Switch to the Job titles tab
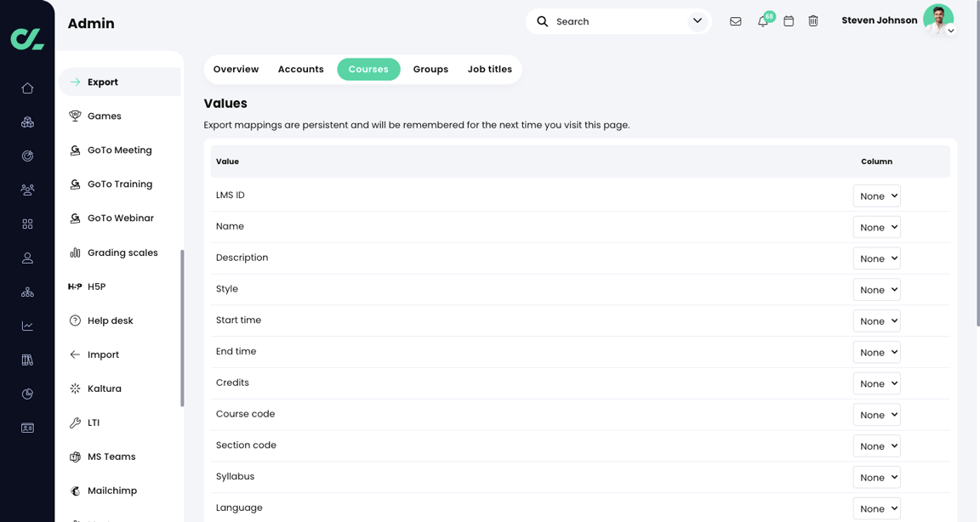This screenshot has width=980, height=522. [x=489, y=69]
